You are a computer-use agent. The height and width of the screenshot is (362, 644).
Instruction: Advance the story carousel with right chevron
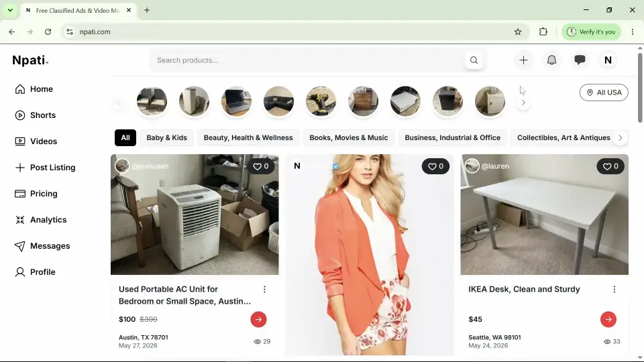[523, 103]
